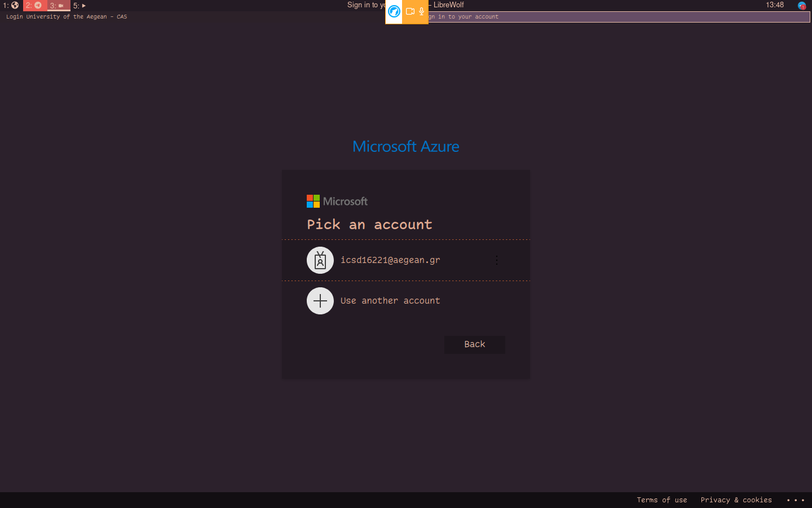Switch to the University of the Aegean CAS tab
Screen dimensions: 812x508
click(66, 16)
